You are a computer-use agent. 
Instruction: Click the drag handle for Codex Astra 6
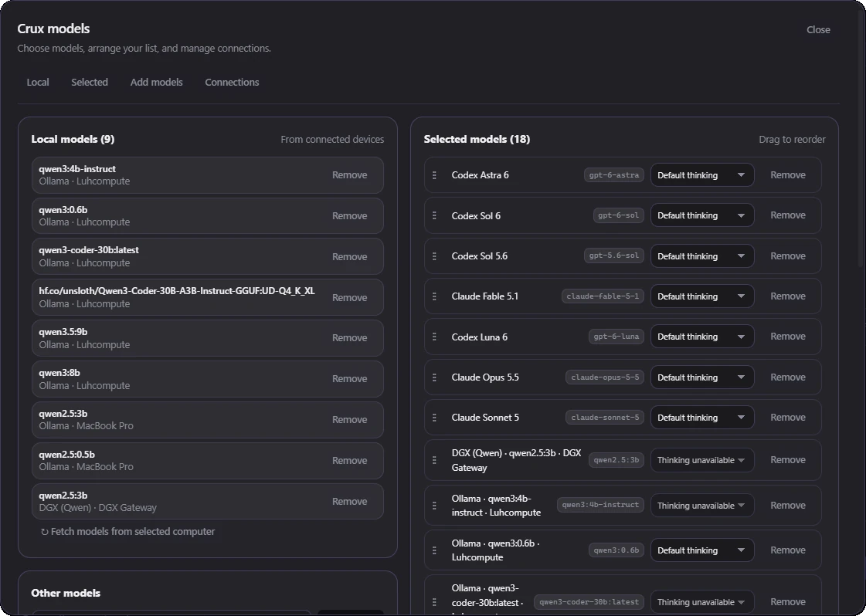(434, 175)
